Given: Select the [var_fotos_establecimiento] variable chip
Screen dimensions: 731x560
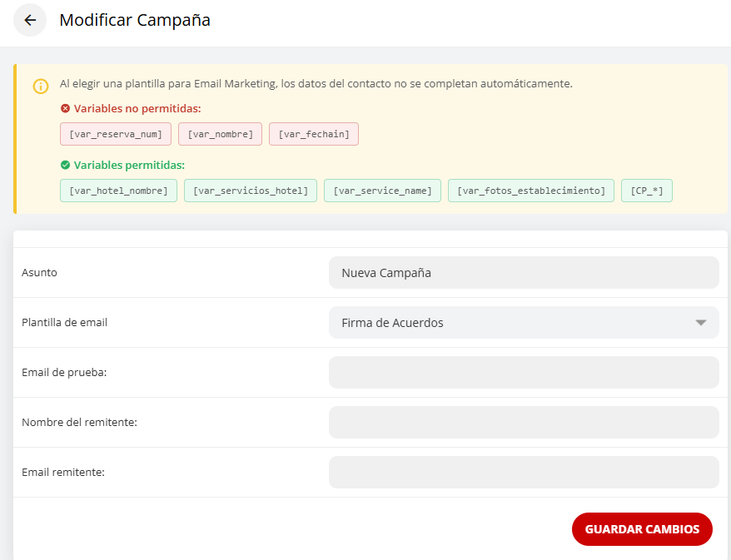Looking at the screenshot, I should 530,191.
